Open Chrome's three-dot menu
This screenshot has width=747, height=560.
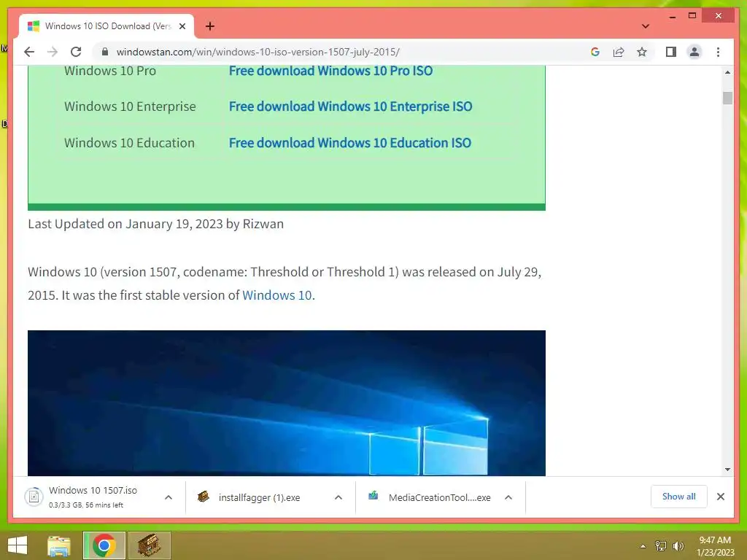pyautogui.click(x=718, y=52)
